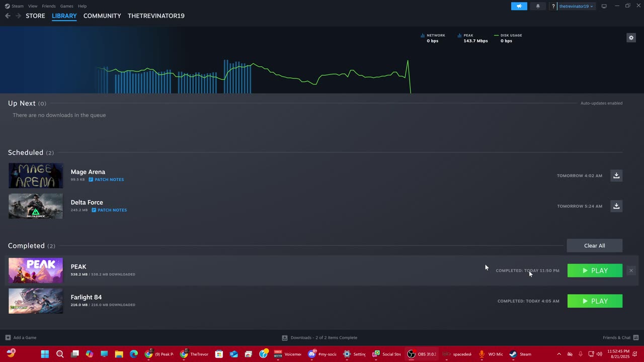Click 'Auto-updates enabled' text
This screenshot has height=362, width=644.
pyautogui.click(x=602, y=103)
